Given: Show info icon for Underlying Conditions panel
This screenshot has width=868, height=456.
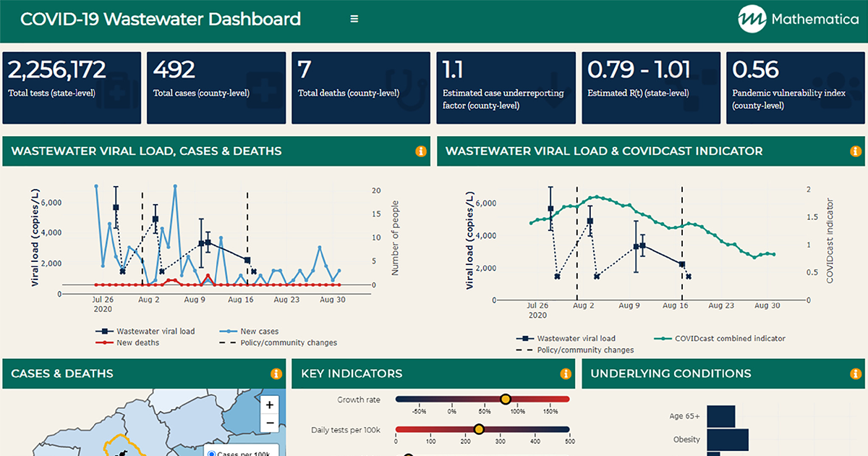Looking at the screenshot, I should point(855,374).
